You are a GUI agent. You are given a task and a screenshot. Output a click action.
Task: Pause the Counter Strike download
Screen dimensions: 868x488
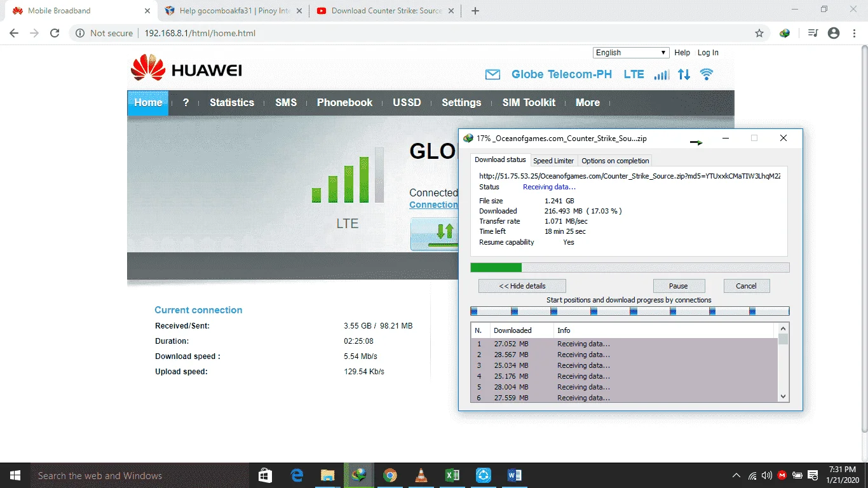[x=679, y=286]
